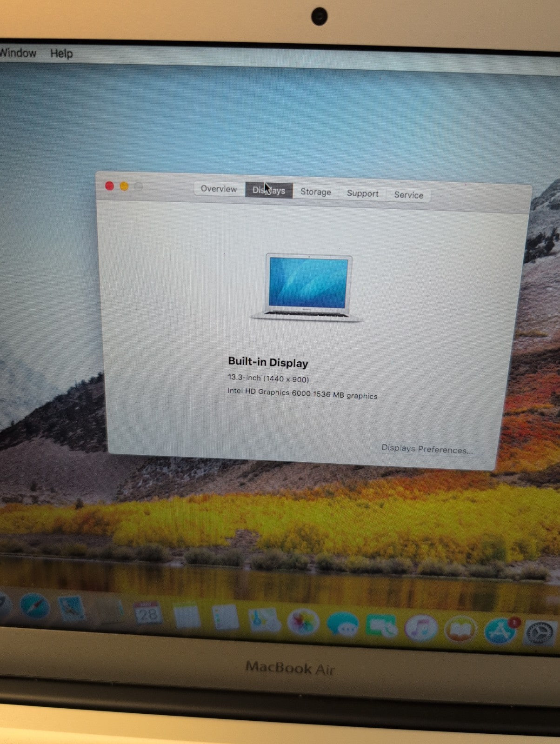The width and height of the screenshot is (560, 744).
Task: Open the Maps app in dock
Action: coord(264,620)
